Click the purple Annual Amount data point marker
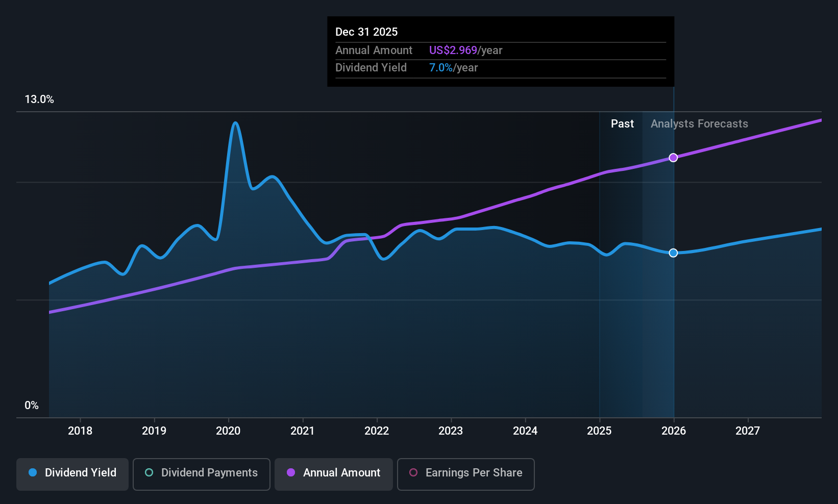838x504 pixels. [x=673, y=158]
